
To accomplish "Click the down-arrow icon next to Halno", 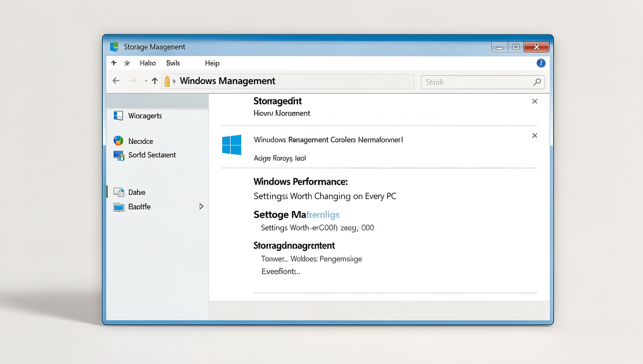I will (127, 63).
